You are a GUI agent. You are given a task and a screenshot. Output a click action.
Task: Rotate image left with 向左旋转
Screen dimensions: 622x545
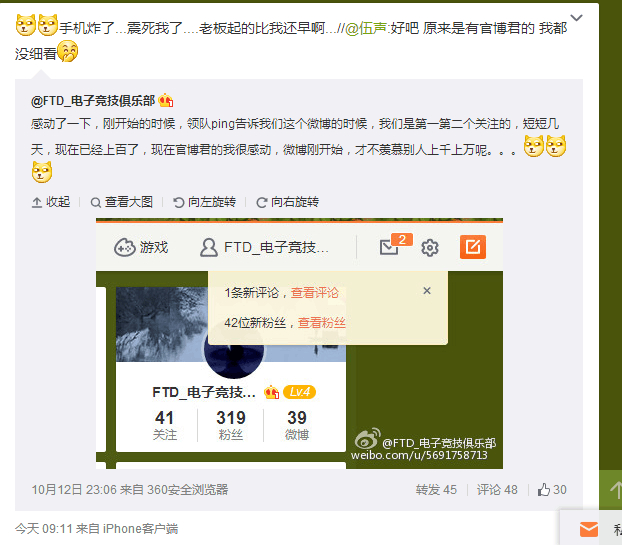click(x=205, y=202)
